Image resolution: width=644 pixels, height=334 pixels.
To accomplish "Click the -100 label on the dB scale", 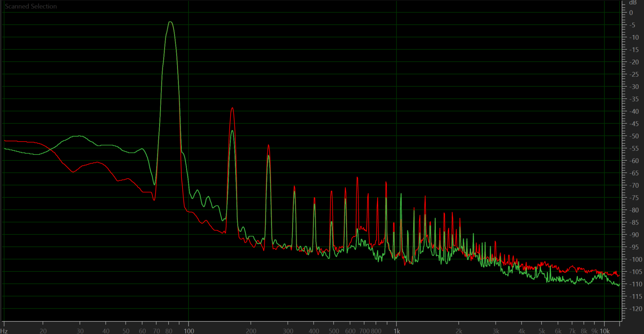I will pos(636,259).
